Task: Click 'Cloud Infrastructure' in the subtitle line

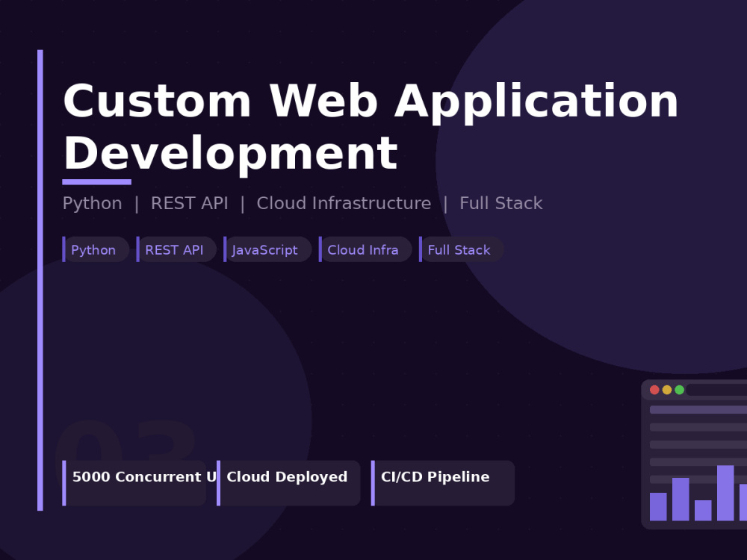Action: pyautogui.click(x=344, y=203)
